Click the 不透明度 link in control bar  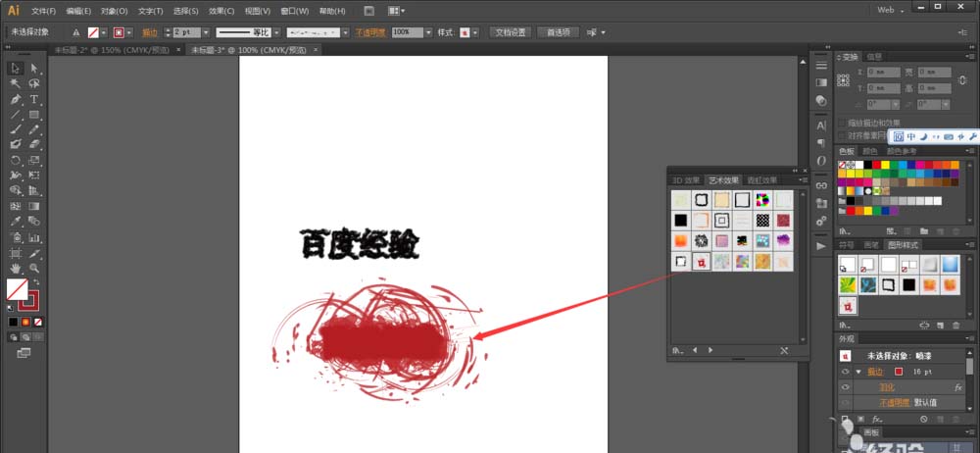371,32
